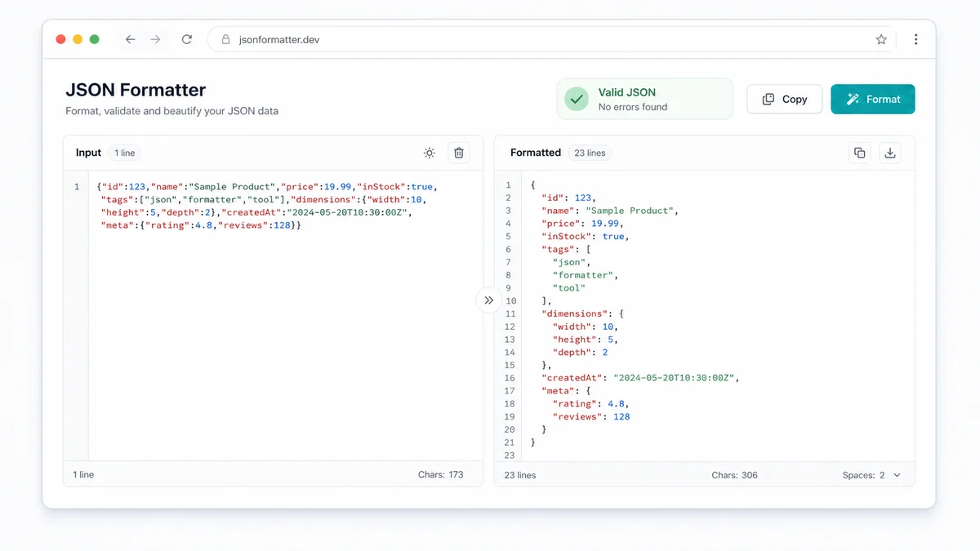Viewport: 980px width, 551px height.
Task: Click the "inStock": true output line
Action: pyautogui.click(x=586, y=237)
